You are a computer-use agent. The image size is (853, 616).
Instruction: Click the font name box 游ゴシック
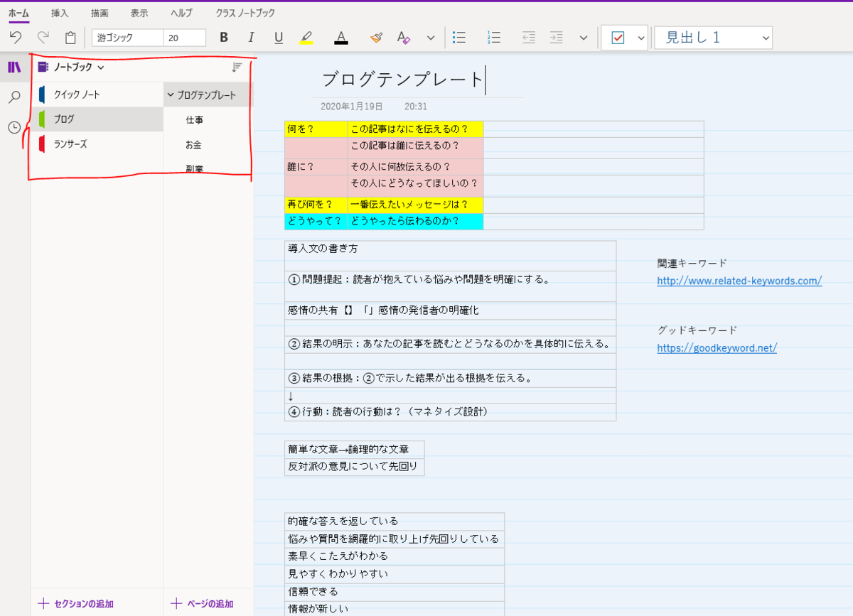[x=128, y=38]
